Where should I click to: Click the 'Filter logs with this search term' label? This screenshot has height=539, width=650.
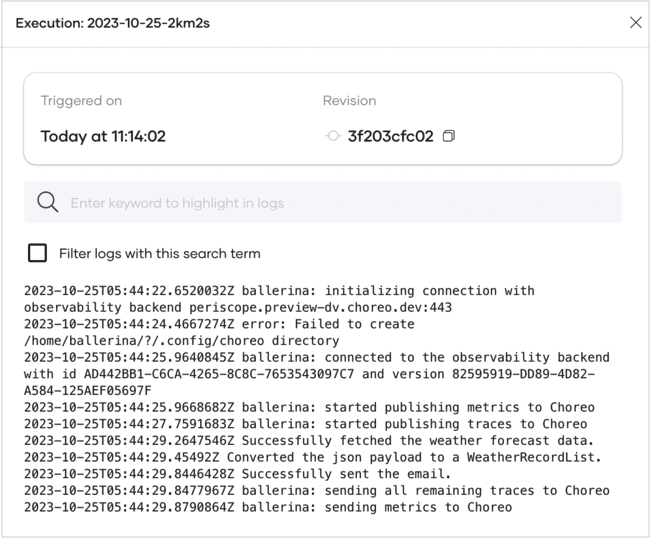point(160,253)
